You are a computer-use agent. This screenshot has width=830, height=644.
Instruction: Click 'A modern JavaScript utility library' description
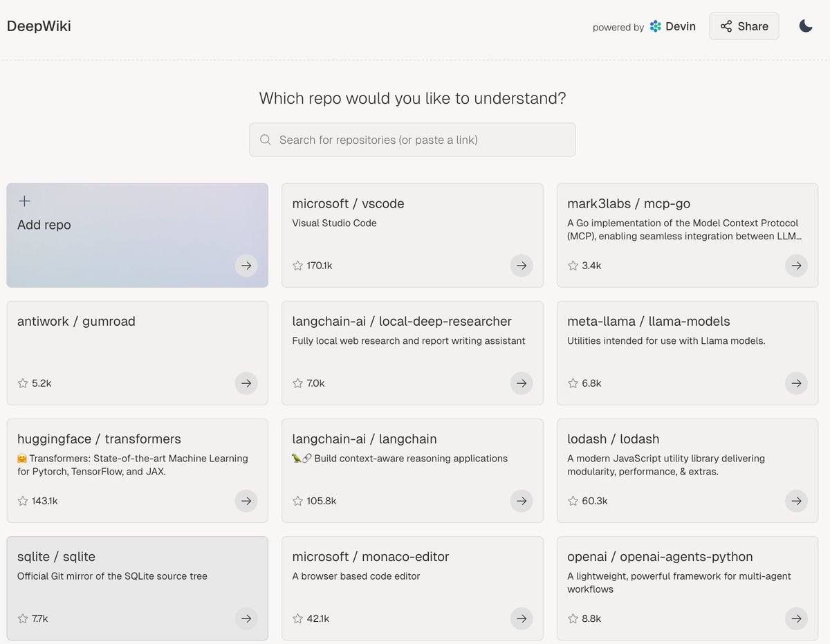click(666, 465)
